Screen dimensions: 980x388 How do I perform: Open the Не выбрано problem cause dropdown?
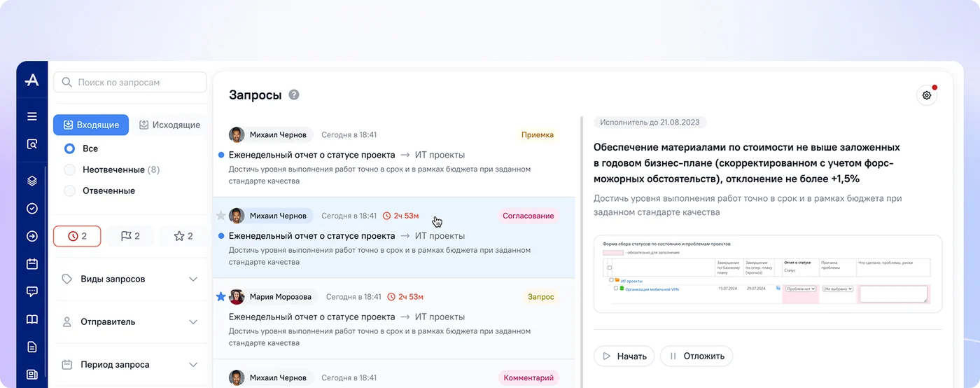838,289
